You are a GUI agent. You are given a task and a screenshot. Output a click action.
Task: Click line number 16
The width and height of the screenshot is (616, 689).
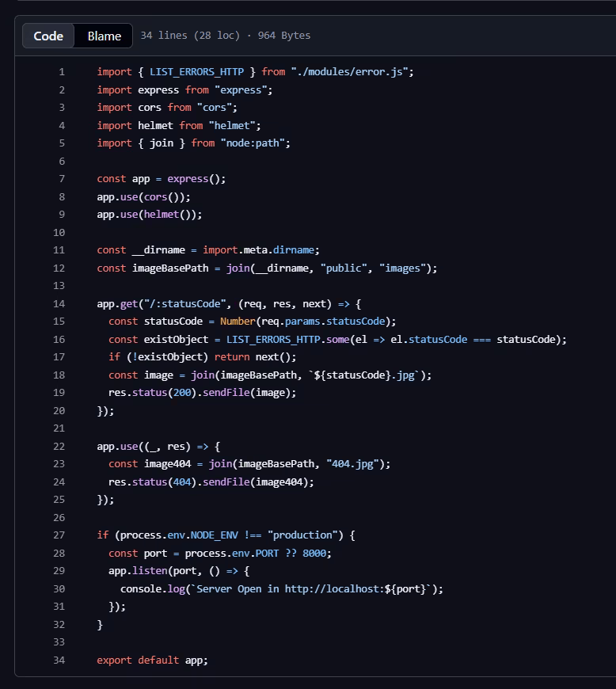point(59,339)
